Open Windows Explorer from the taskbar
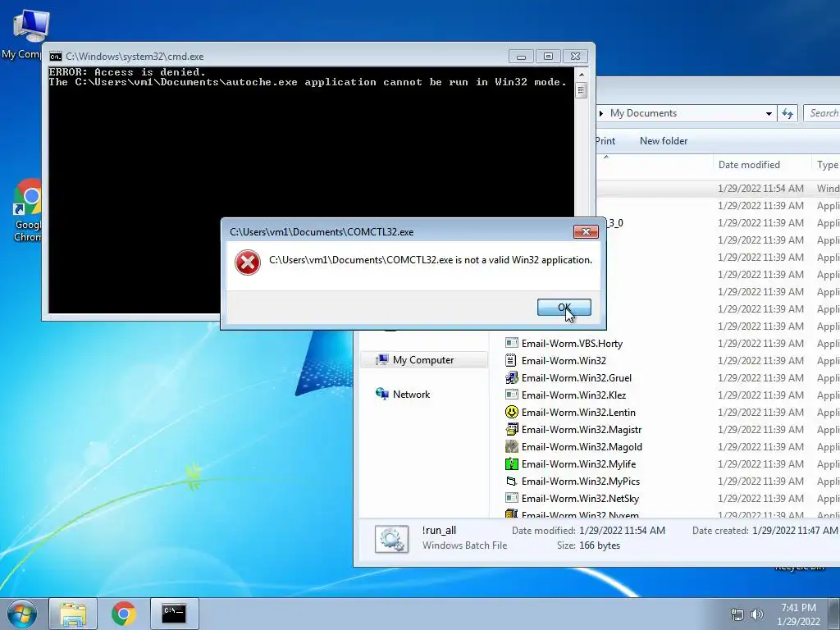This screenshot has width=840, height=630. (73, 614)
